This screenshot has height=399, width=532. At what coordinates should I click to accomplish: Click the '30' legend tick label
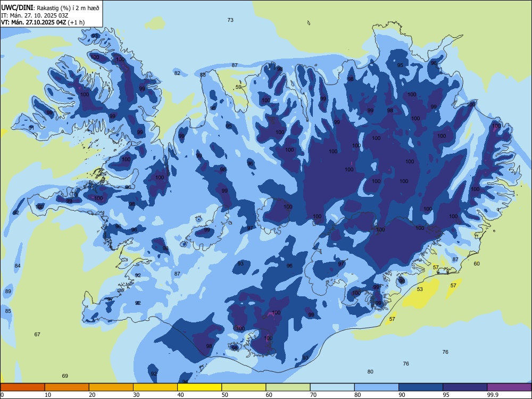pyautogui.click(x=136, y=395)
